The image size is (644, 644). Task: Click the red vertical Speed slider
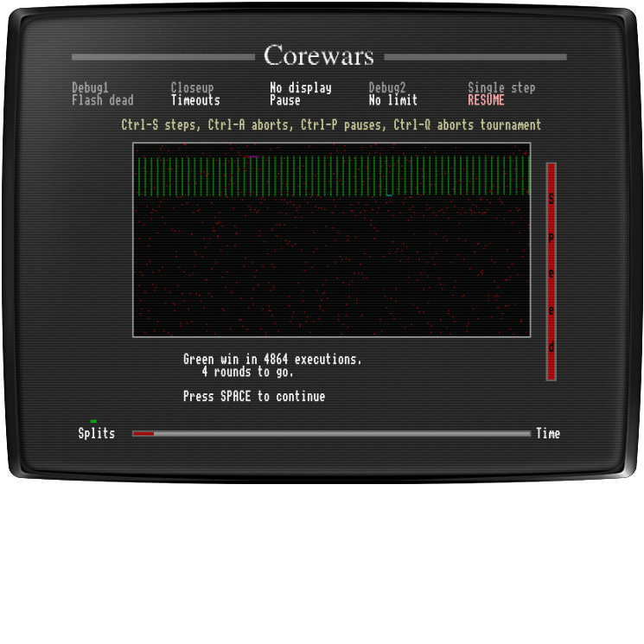click(x=552, y=272)
